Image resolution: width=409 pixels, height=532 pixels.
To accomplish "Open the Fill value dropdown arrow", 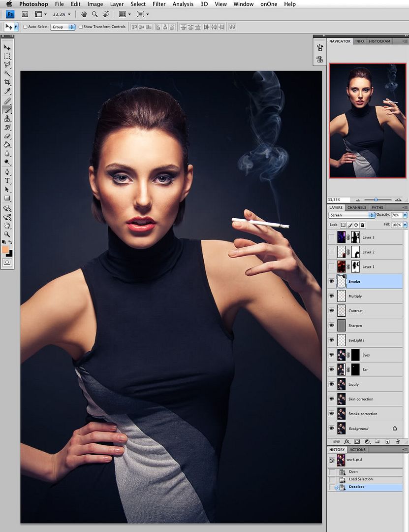I will coord(405,225).
